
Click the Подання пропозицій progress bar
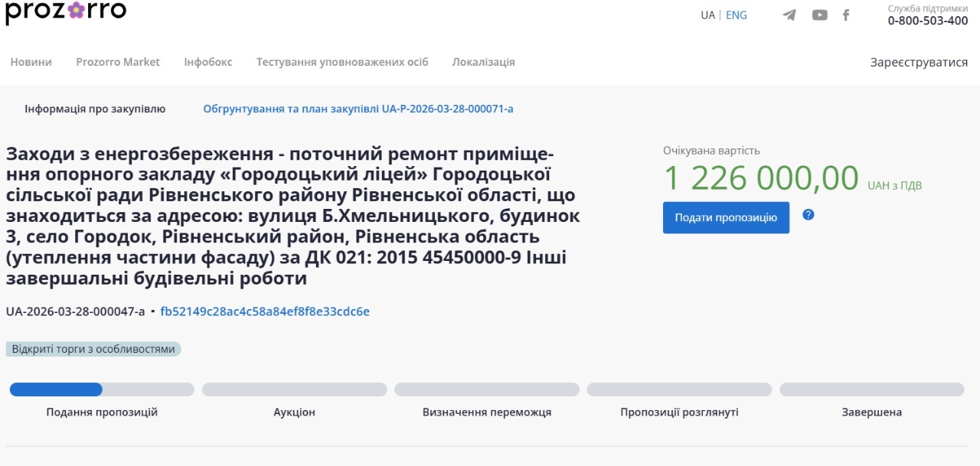(x=102, y=389)
